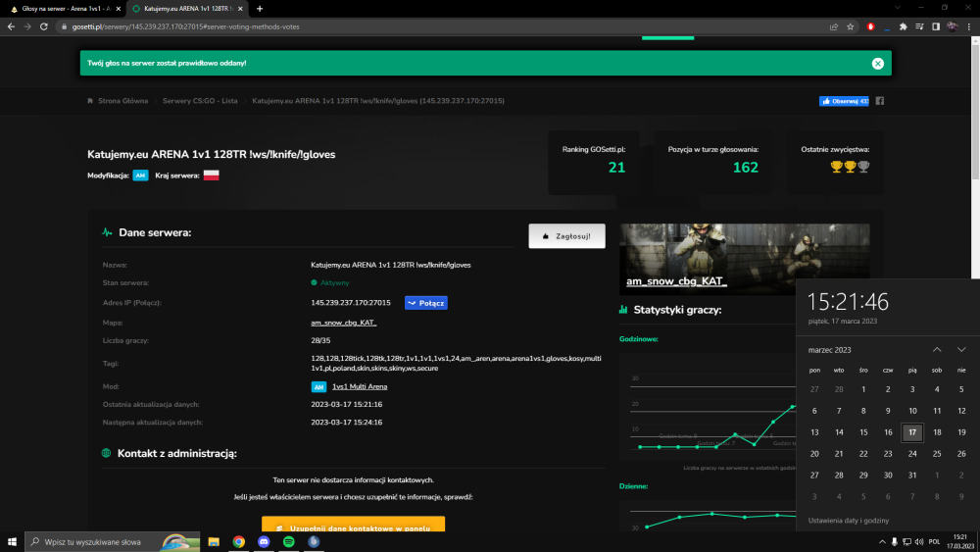Click the gosetti.pl address bar

(437, 26)
